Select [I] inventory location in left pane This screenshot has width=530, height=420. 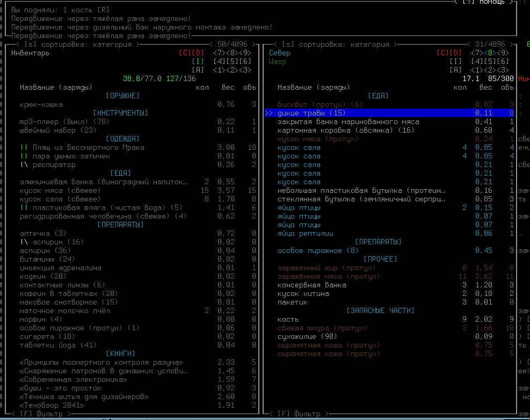coord(198,62)
